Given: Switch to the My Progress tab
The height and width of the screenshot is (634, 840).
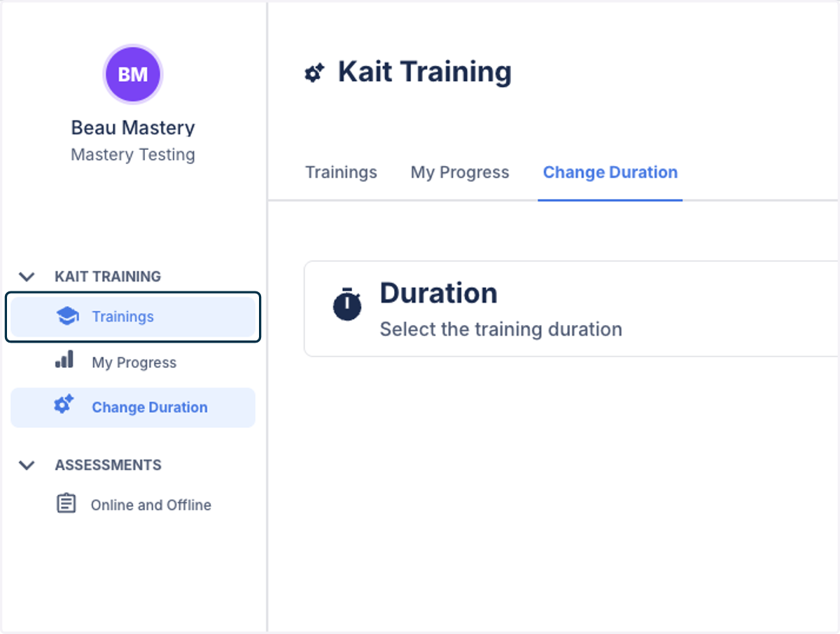Looking at the screenshot, I should click(460, 172).
